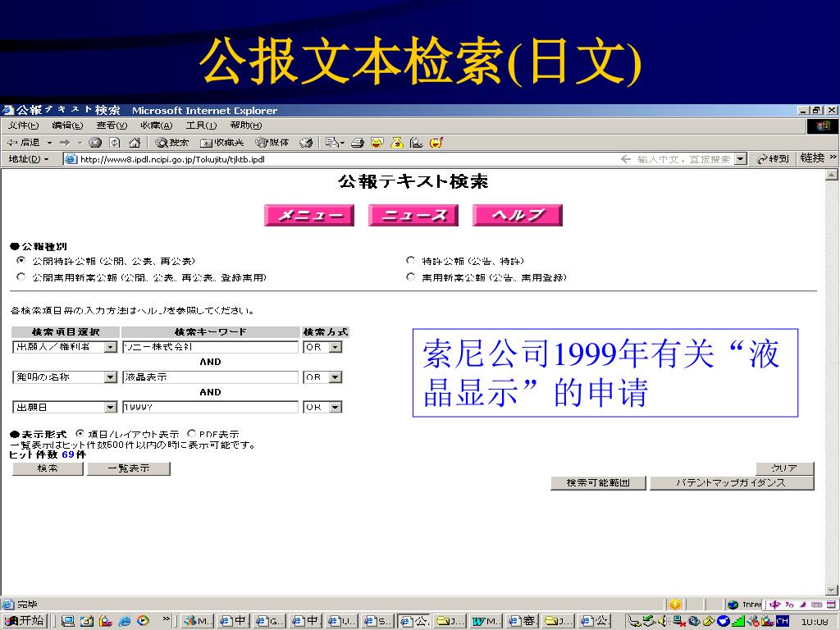This screenshot has width=840, height=630.
Task: Open the 编辑(E) menu
Action: [67, 126]
